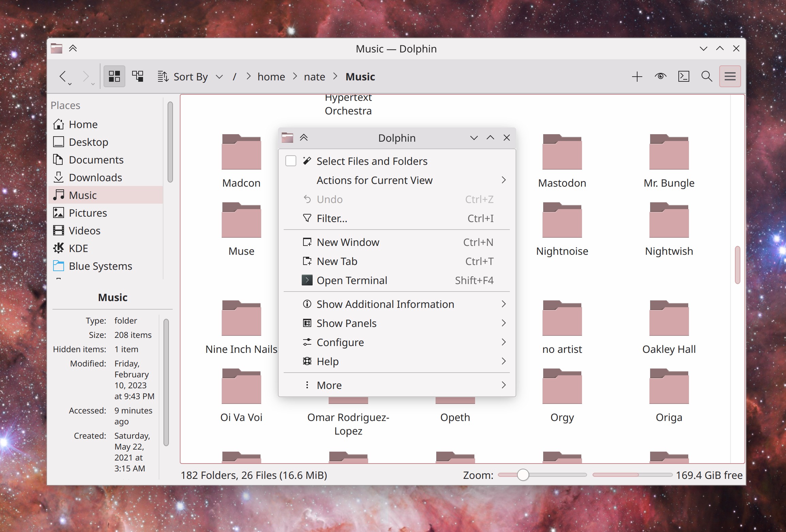Expand More submenu
The height and width of the screenshot is (532, 786).
397,385
